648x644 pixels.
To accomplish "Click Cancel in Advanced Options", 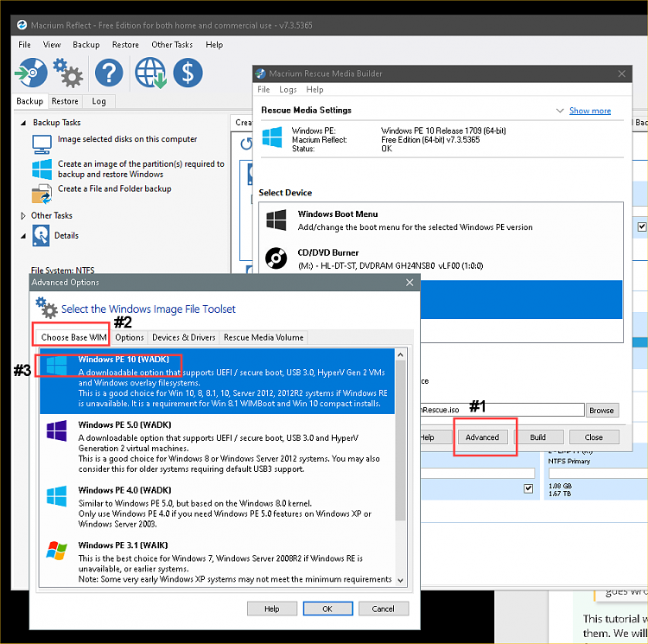I will (383, 609).
